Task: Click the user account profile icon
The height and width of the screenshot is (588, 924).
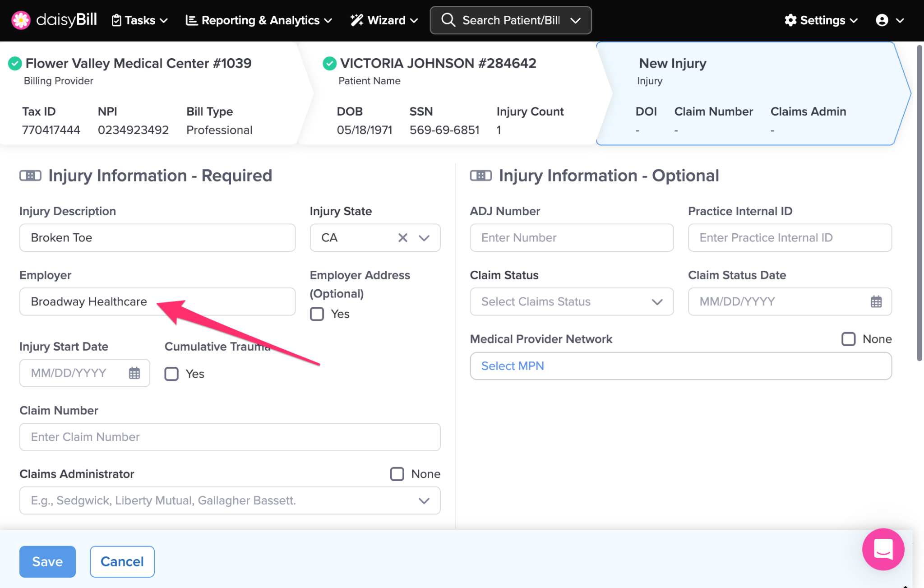Action: click(x=882, y=20)
